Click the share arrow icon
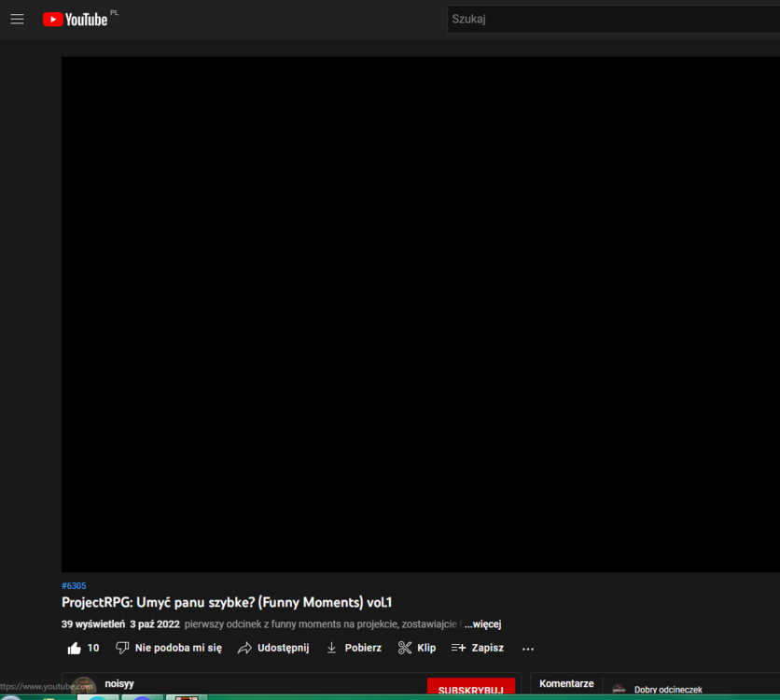Image resolution: width=780 pixels, height=700 pixels. (244, 648)
